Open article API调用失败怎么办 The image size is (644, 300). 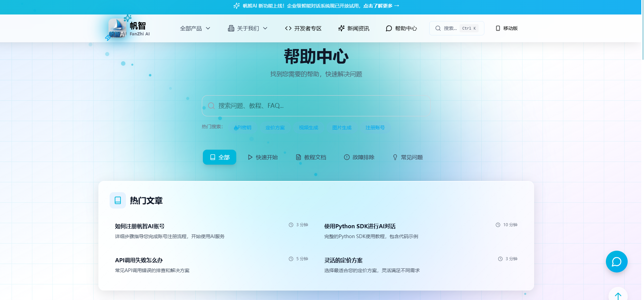[x=139, y=260]
